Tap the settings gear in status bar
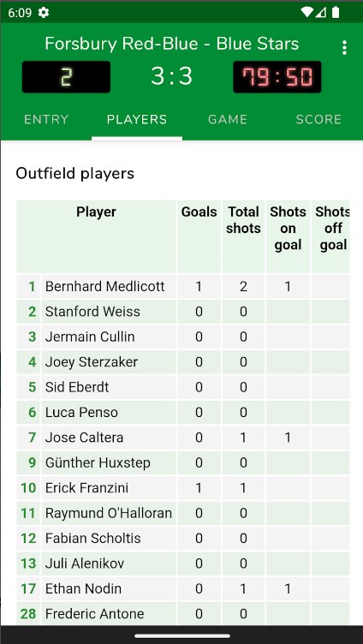Viewport: 363px width, 644px height. (x=44, y=13)
